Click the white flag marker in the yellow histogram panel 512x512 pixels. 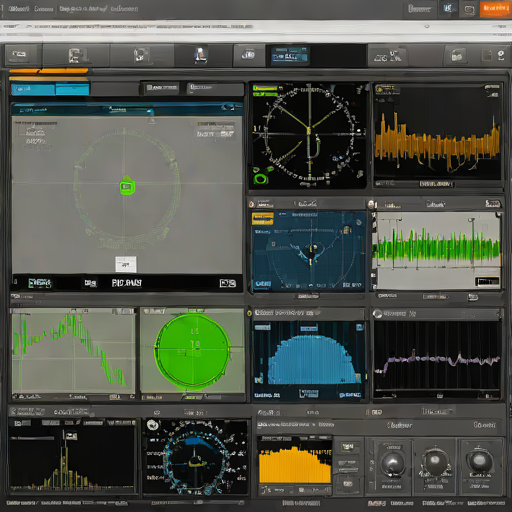pos(71,435)
